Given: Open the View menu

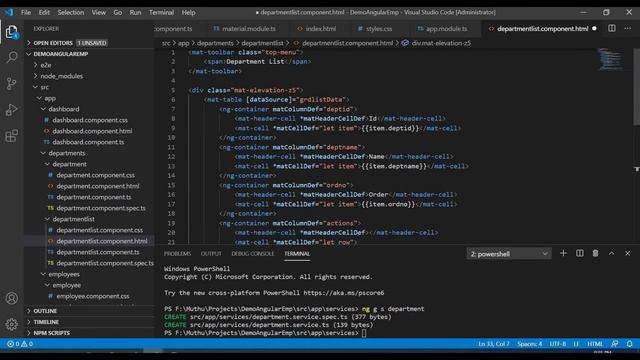Looking at the screenshot, I should (98, 12).
